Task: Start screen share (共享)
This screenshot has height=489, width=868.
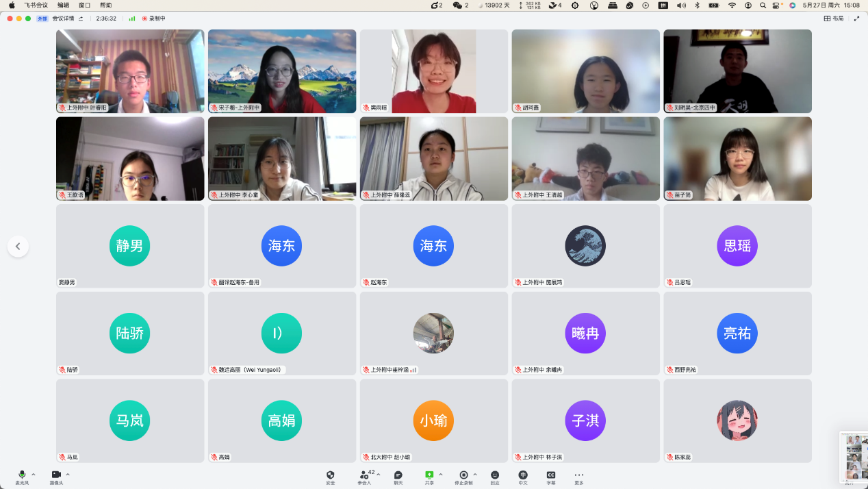Action: tap(429, 477)
